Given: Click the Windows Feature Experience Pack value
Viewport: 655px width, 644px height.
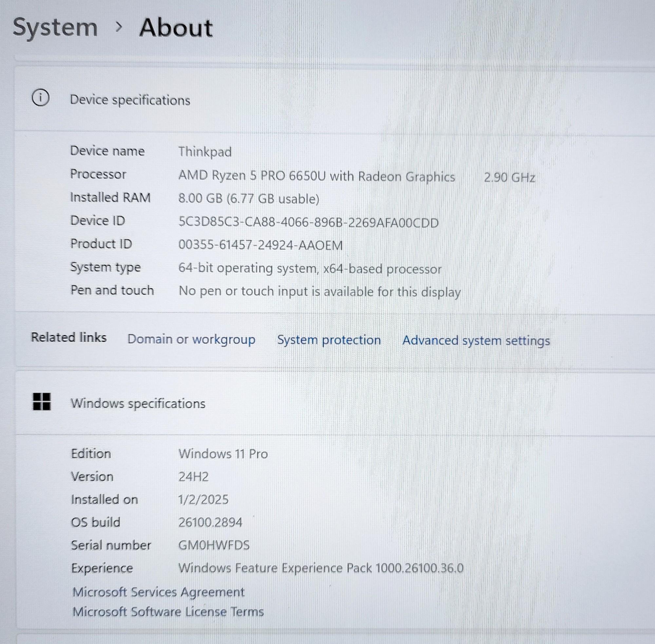Looking at the screenshot, I should click(x=321, y=568).
